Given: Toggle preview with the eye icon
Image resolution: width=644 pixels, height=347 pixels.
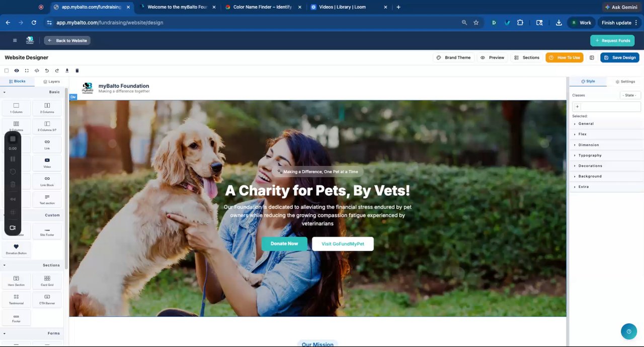Looking at the screenshot, I should [x=17, y=71].
